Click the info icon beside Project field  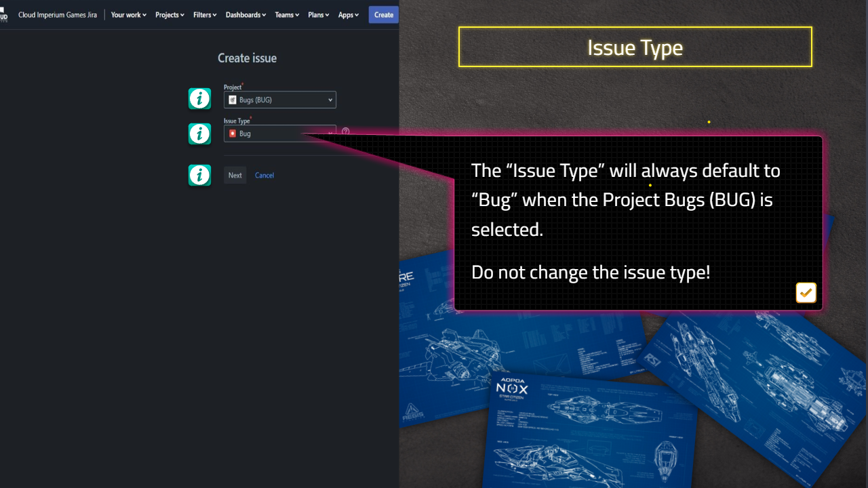pos(199,99)
